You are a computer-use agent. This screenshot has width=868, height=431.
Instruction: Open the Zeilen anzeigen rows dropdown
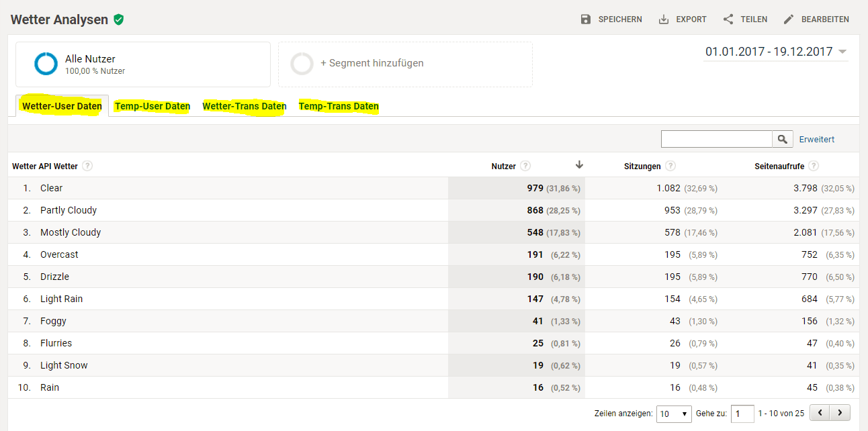[x=675, y=414]
